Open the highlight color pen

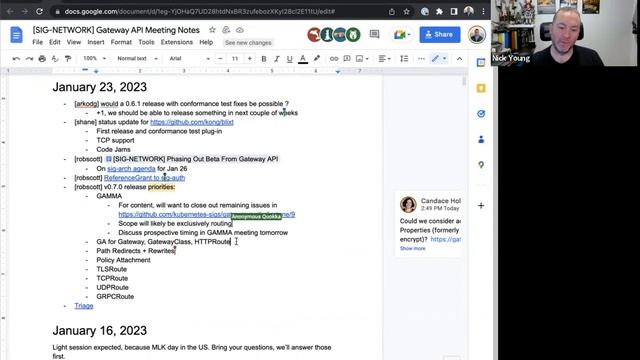[317, 59]
